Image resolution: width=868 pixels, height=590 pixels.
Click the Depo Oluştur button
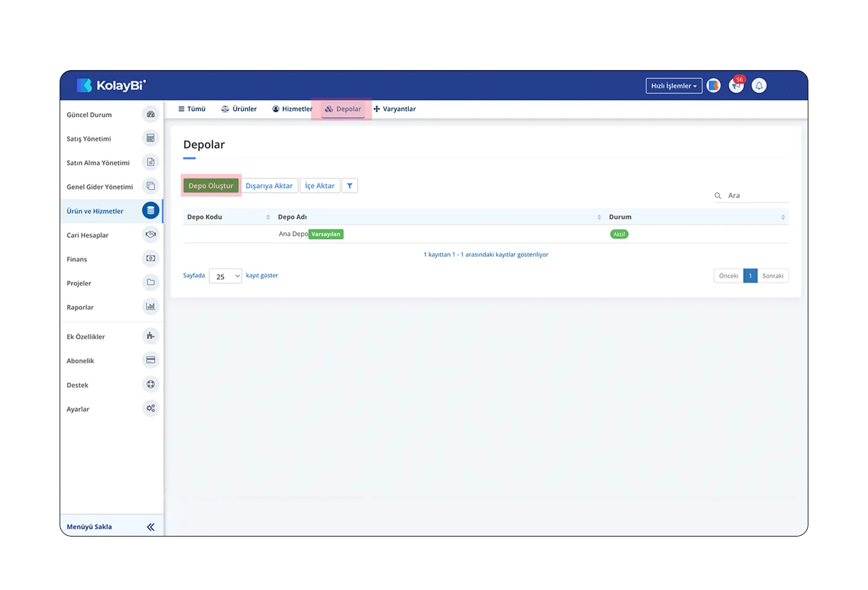pyautogui.click(x=211, y=186)
